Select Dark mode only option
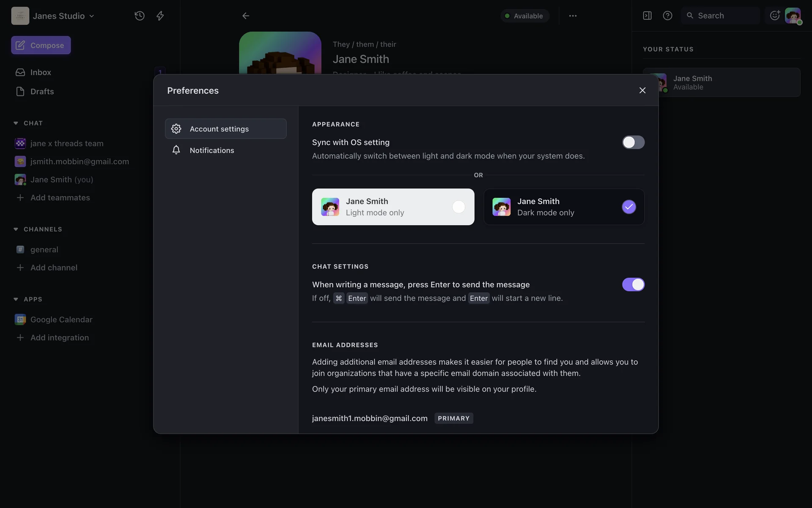This screenshot has width=812, height=508. (x=564, y=207)
